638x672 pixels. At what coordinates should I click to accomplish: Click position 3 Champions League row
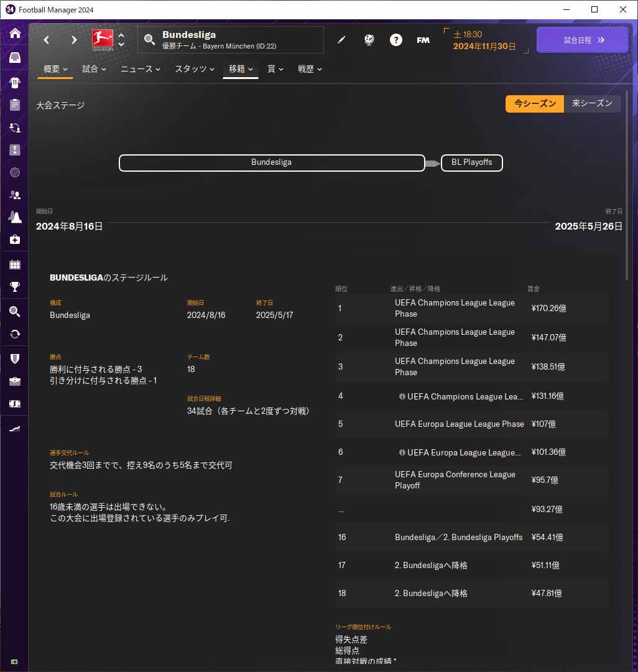tap(471, 367)
